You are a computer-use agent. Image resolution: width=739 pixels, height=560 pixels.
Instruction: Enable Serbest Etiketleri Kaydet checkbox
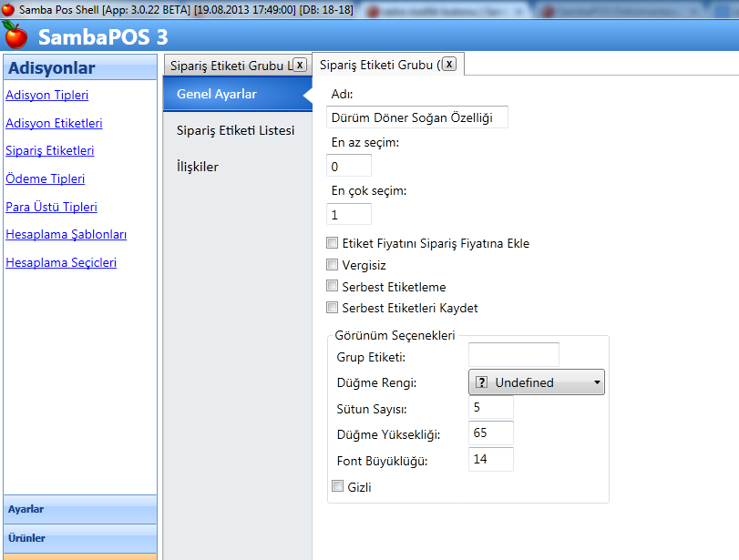[x=333, y=308]
